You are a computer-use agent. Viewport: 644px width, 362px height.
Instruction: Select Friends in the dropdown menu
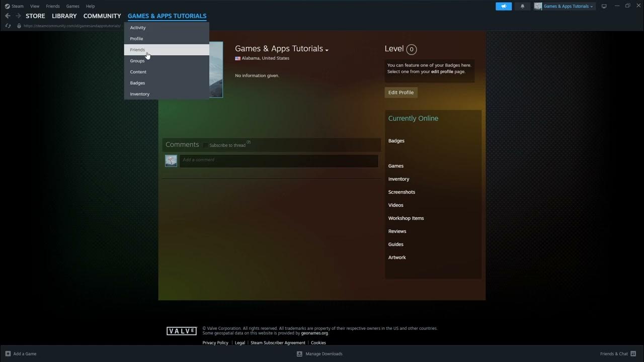[x=167, y=50]
